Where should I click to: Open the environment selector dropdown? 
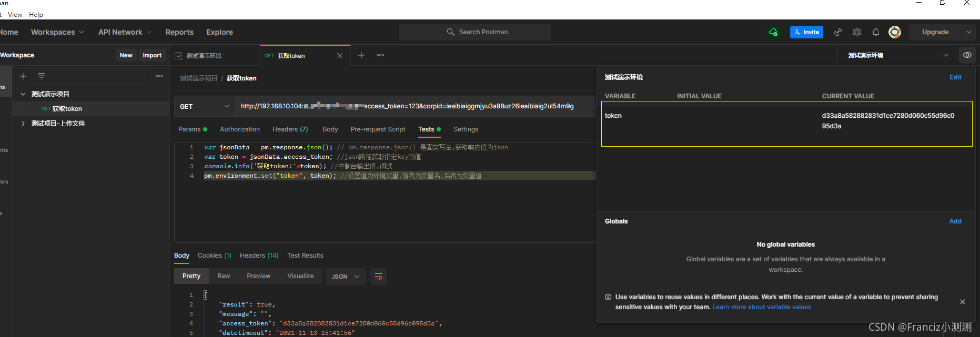898,55
